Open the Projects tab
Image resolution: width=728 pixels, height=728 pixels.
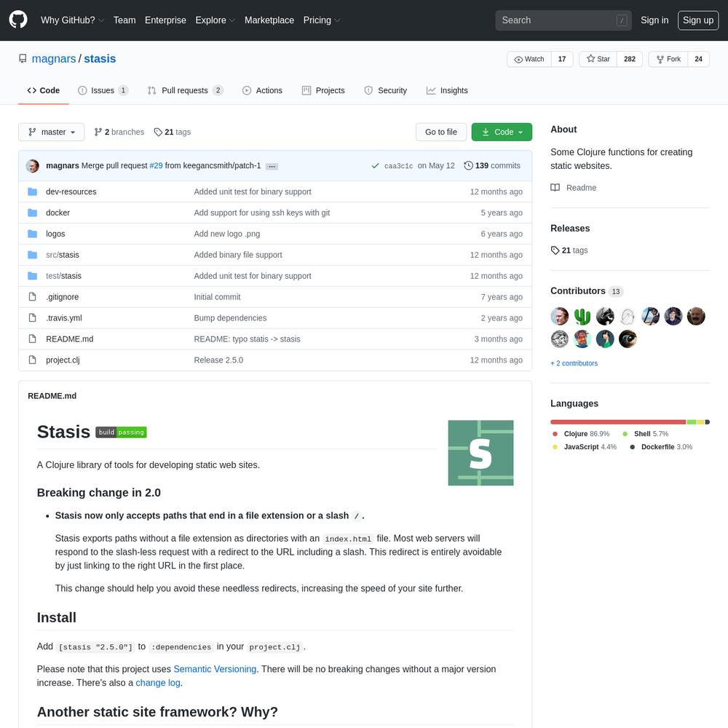(323, 90)
